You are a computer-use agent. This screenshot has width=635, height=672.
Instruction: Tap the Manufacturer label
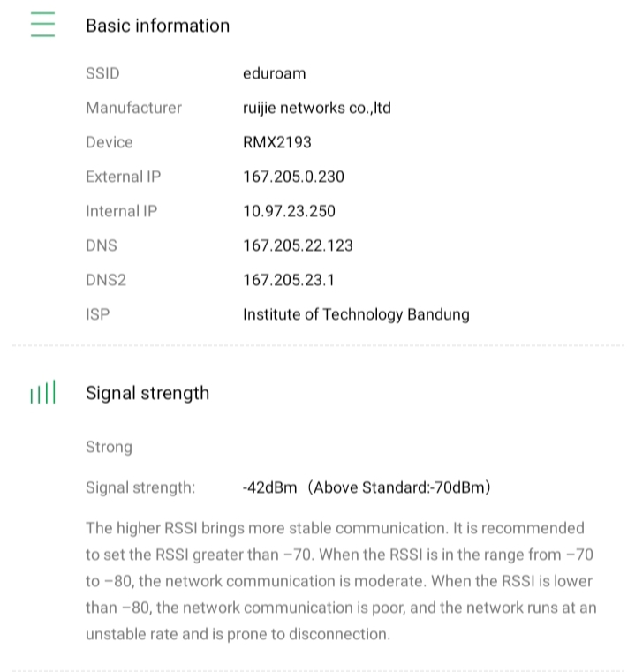pos(133,108)
